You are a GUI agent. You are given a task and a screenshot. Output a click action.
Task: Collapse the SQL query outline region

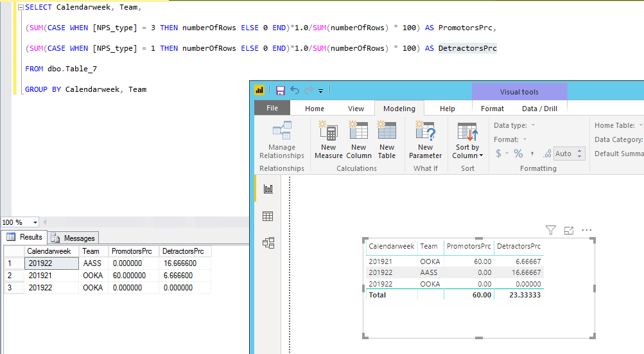tap(21, 8)
